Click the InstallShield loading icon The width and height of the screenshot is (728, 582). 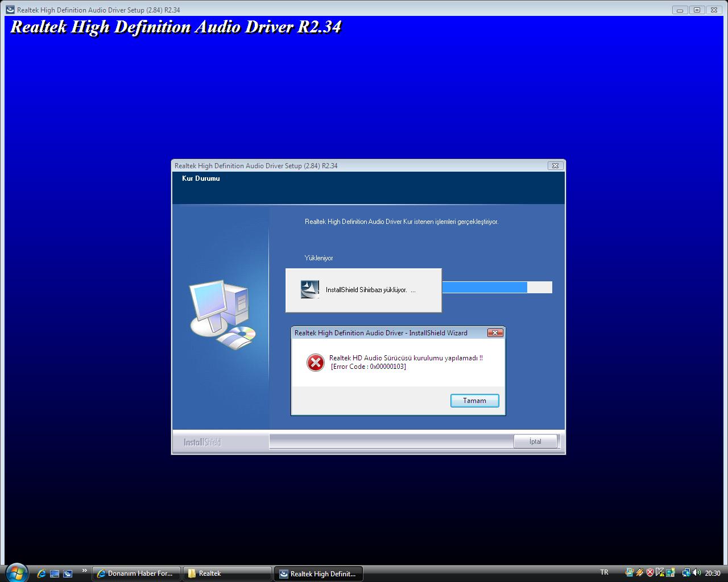pos(309,289)
